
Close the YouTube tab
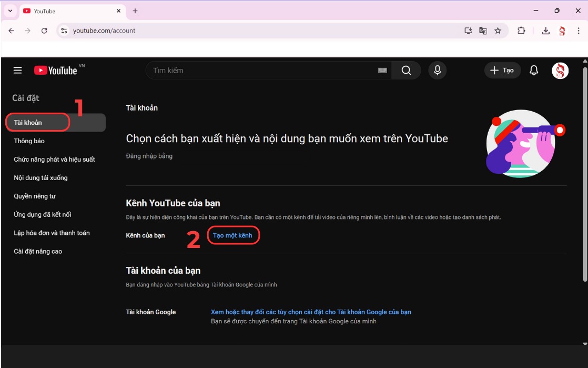[118, 11]
